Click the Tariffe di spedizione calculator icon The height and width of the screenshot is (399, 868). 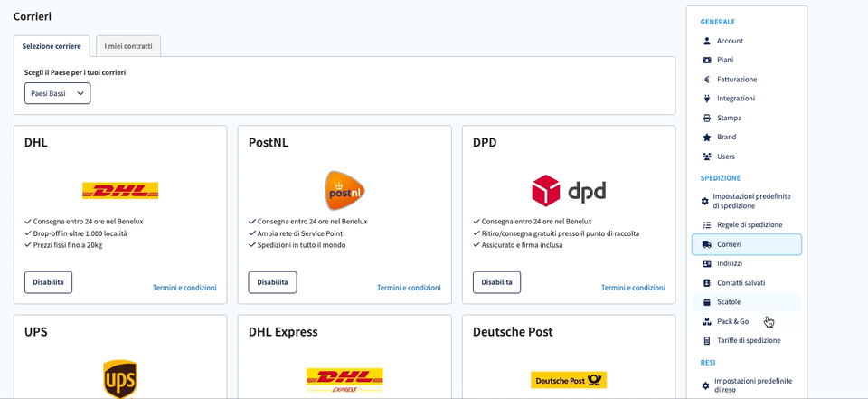(x=706, y=341)
